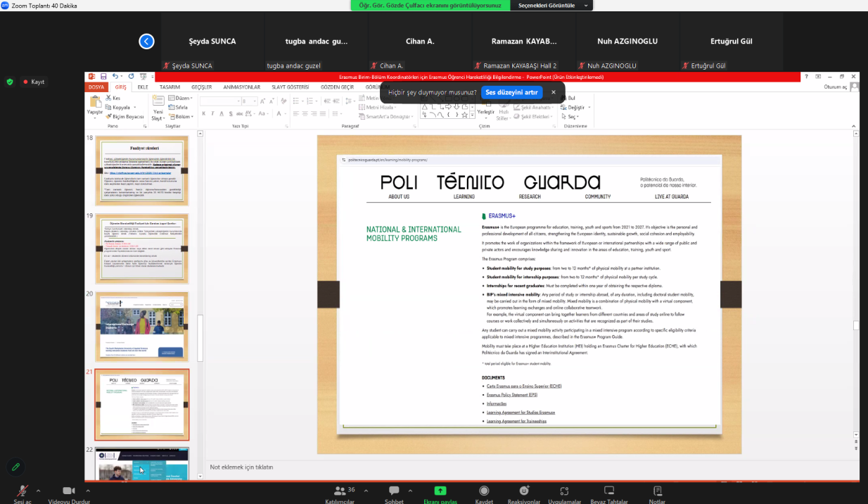Switch to the EKLE tab
Viewport: 868px width, 504px height.
pyautogui.click(x=143, y=87)
